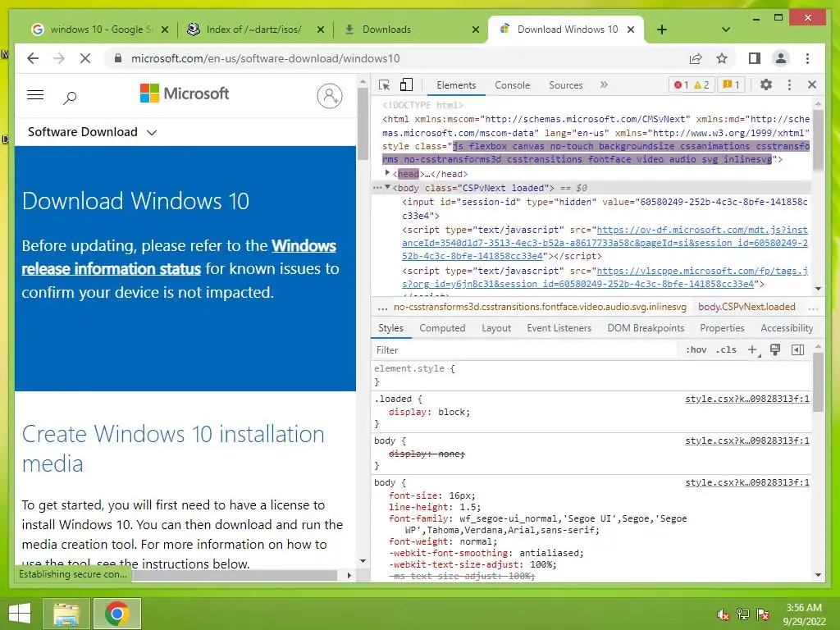Switch to the Console tab
The image size is (840, 630).
coord(512,85)
